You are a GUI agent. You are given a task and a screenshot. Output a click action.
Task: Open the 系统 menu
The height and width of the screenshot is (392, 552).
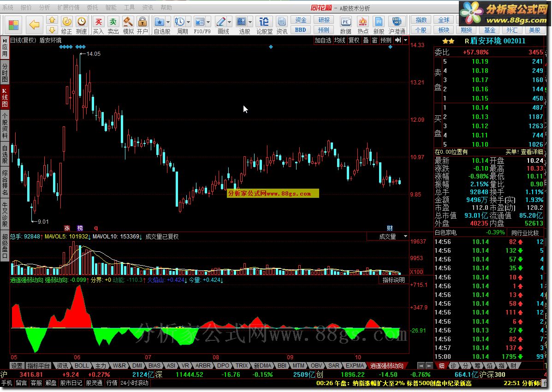pyautogui.click(x=8, y=7)
